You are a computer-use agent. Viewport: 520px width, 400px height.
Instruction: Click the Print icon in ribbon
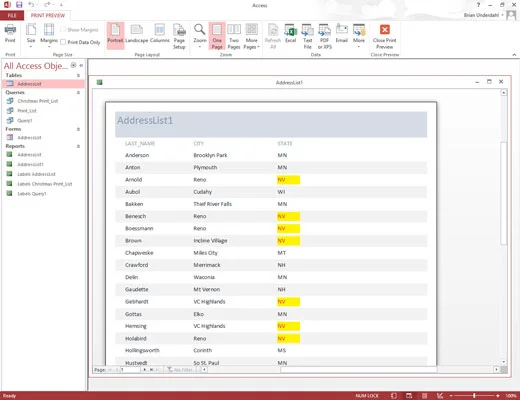(x=10, y=33)
